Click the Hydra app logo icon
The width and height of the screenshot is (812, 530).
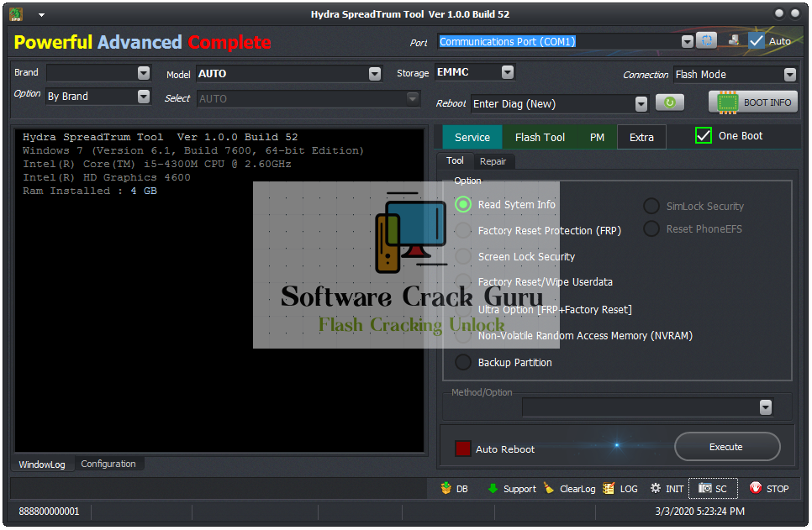(16, 14)
